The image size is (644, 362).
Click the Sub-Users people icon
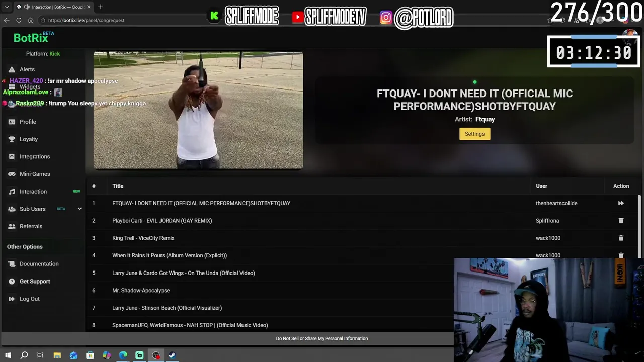tap(12, 209)
